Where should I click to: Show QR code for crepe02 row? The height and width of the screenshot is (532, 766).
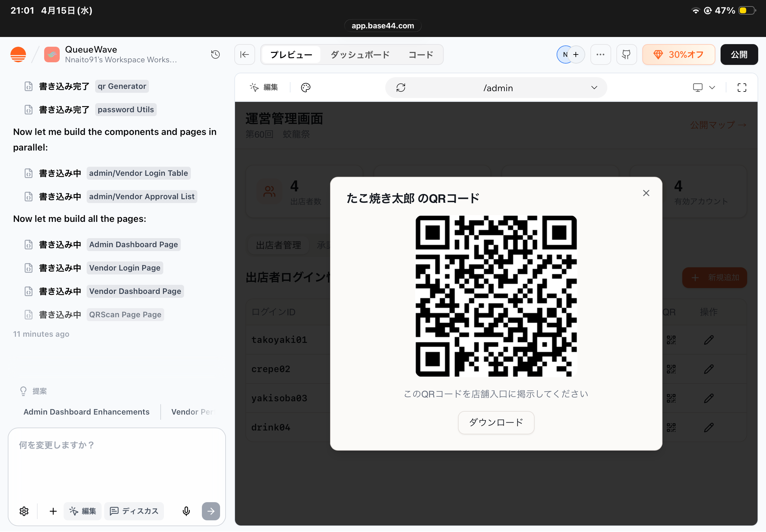[671, 369]
